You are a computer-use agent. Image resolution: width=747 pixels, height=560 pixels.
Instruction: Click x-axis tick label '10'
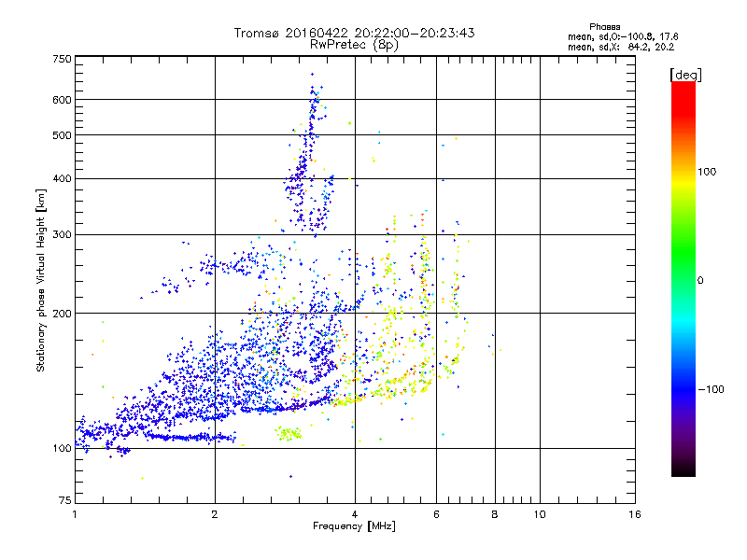tap(540, 514)
